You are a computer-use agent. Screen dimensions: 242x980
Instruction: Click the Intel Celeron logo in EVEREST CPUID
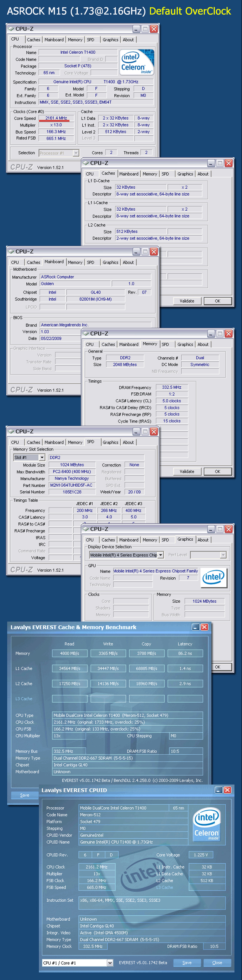point(207,825)
